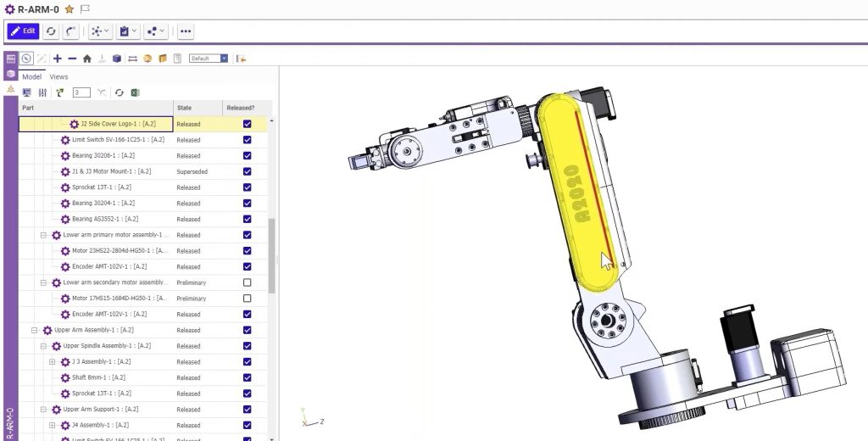
Task: Select the Model tab
Action: [x=31, y=76]
